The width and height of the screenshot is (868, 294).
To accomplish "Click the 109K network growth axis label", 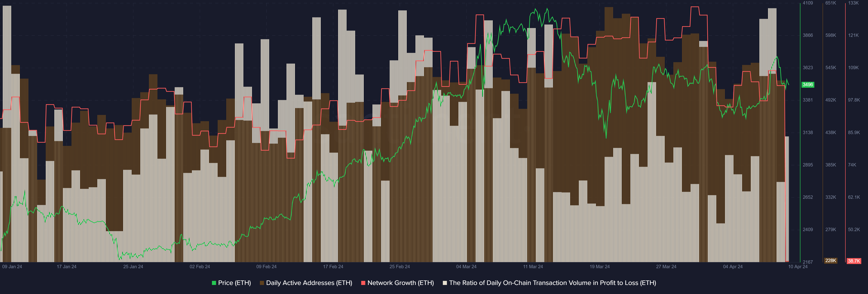I will pos(854,68).
